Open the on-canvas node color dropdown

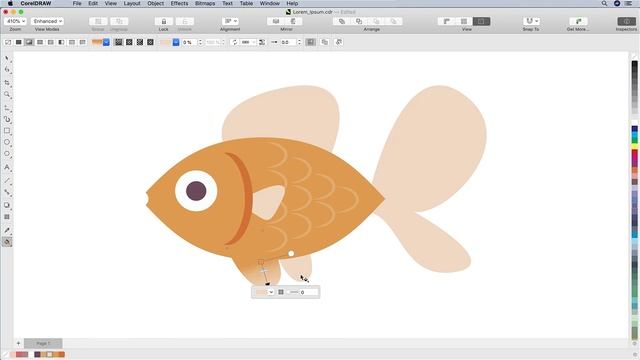[x=271, y=292]
